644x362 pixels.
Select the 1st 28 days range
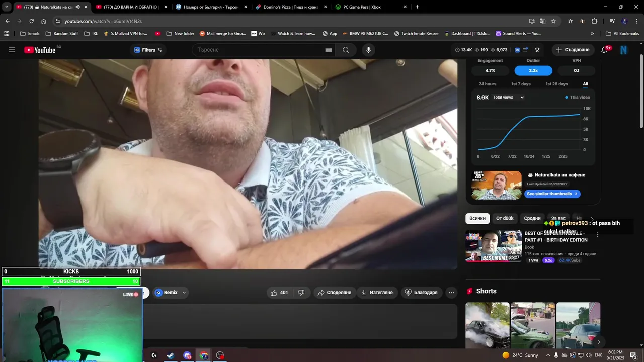[556, 84]
